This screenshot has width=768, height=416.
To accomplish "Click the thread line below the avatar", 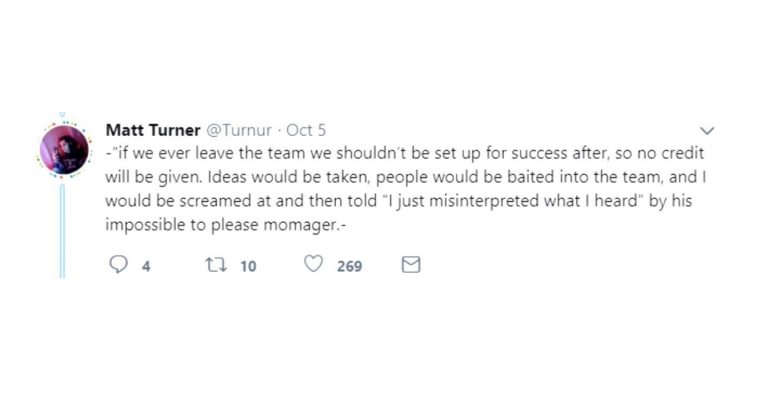I will (x=63, y=230).
